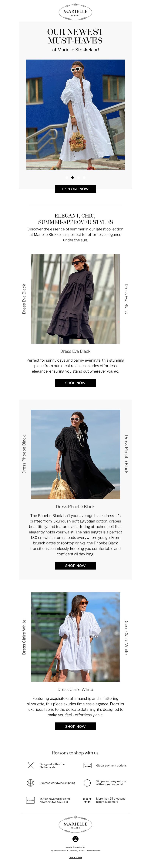The image size is (151, 868).
Task: Select the third carousel dot
Action: tap(78, 177)
